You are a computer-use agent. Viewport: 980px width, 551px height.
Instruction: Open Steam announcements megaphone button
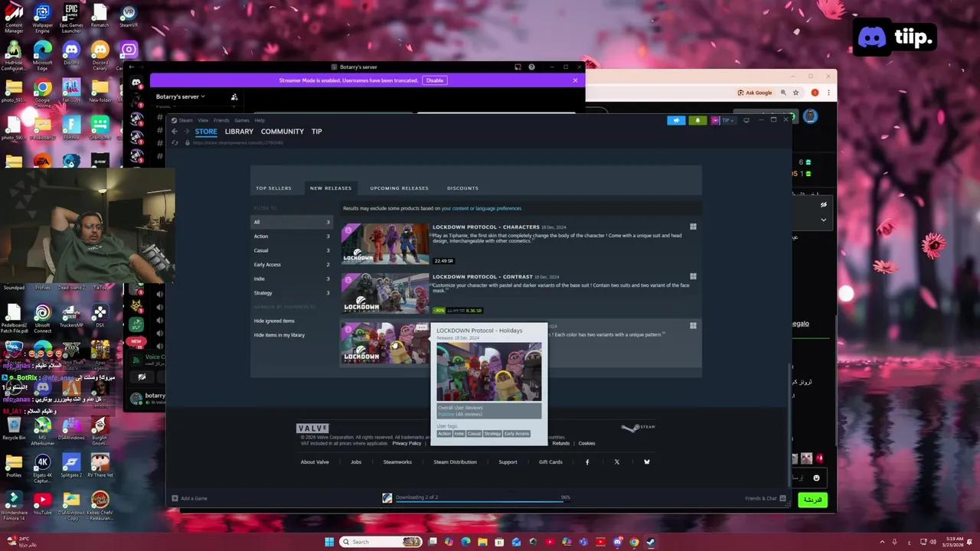pos(676,120)
